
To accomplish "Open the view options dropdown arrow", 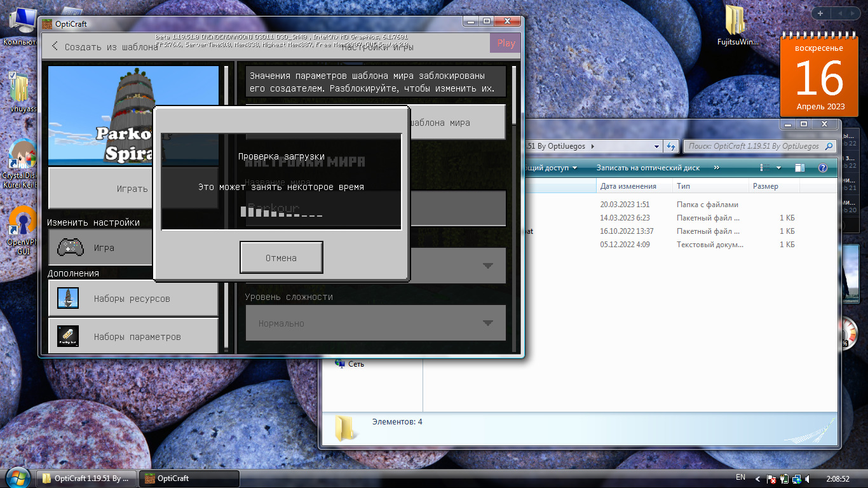I will click(778, 168).
